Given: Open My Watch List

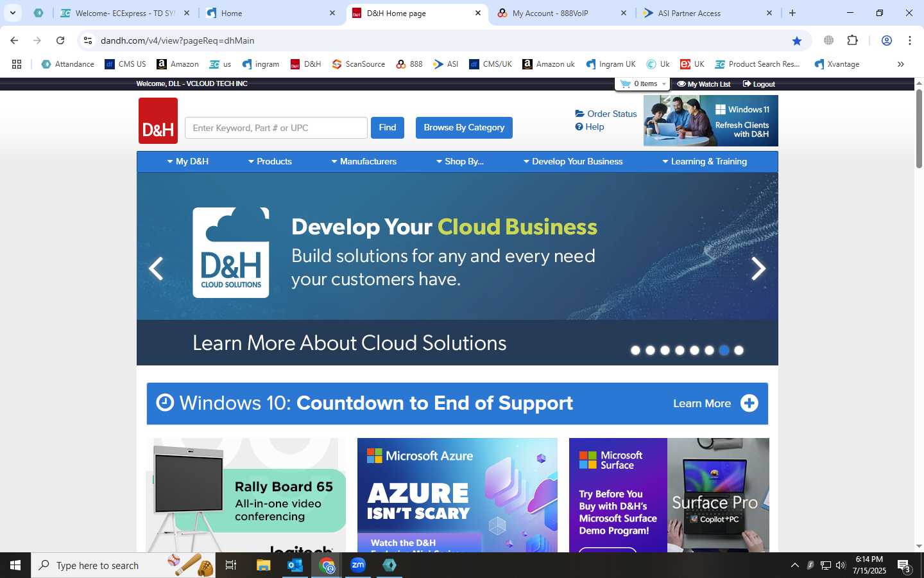Looking at the screenshot, I should pos(704,84).
